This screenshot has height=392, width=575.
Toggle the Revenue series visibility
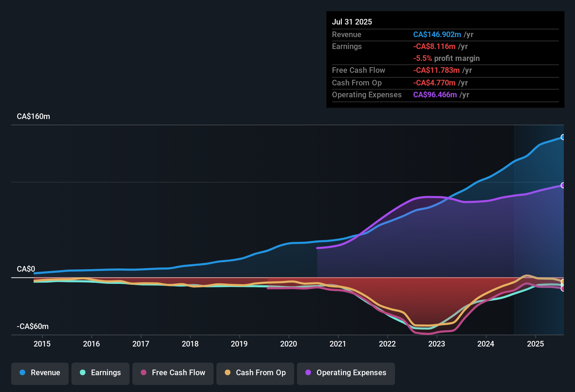point(40,373)
